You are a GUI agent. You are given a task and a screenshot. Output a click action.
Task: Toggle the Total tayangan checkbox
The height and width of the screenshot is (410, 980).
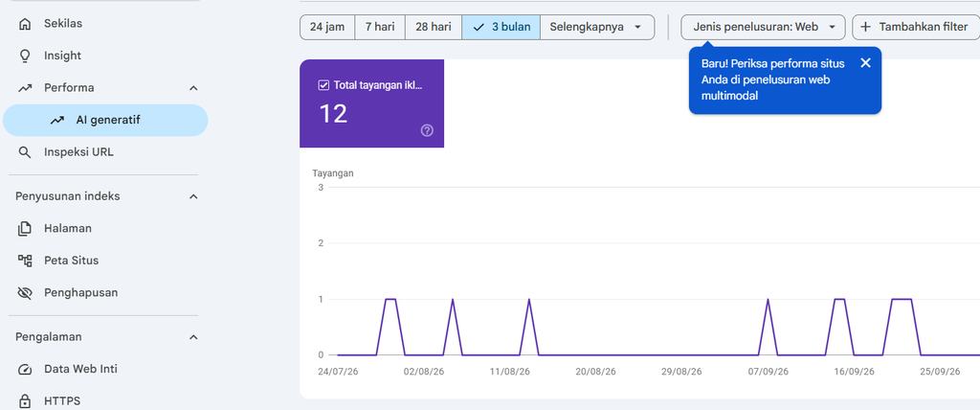(323, 85)
